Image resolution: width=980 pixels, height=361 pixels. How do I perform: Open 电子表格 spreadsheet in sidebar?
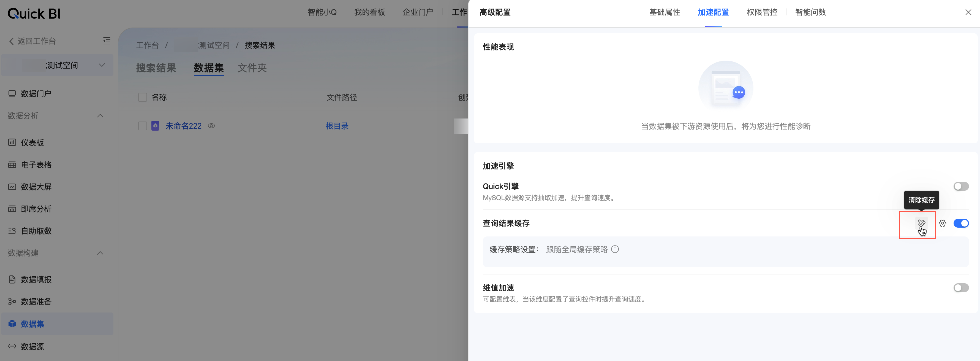(x=36, y=165)
